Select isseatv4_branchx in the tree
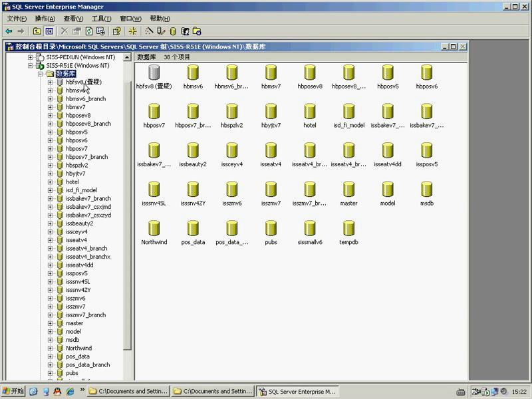The height and width of the screenshot is (399, 532). [x=88, y=257]
